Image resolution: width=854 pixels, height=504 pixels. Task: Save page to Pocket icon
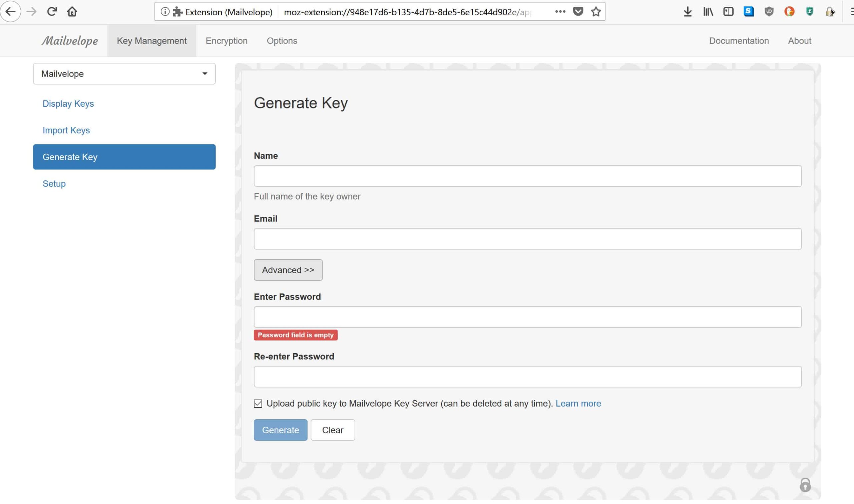click(x=578, y=12)
